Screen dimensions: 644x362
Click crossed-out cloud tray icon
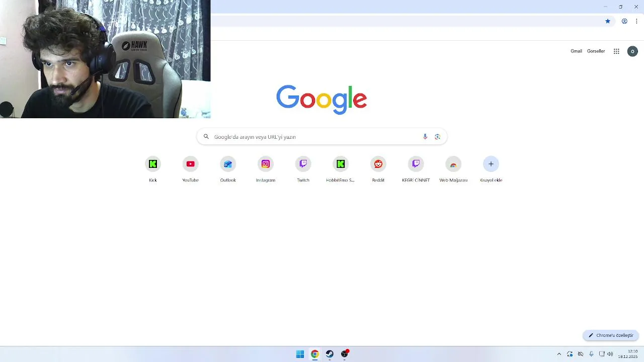[x=580, y=354]
